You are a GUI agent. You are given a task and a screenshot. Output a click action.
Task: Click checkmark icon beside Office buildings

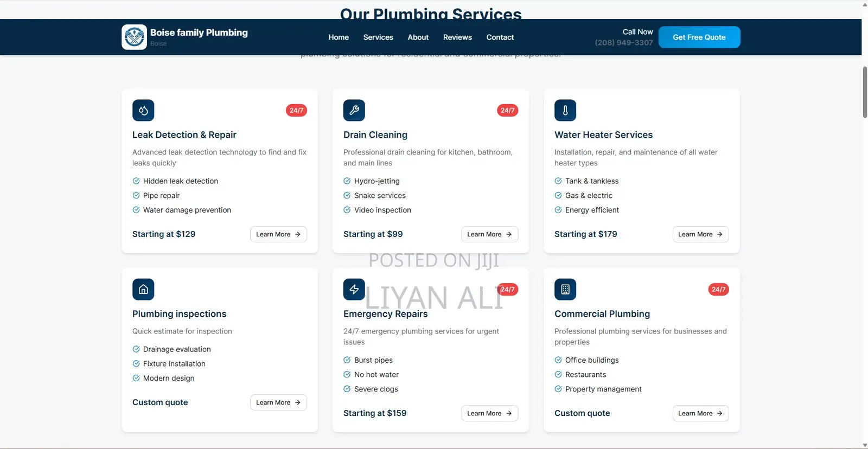pos(558,360)
